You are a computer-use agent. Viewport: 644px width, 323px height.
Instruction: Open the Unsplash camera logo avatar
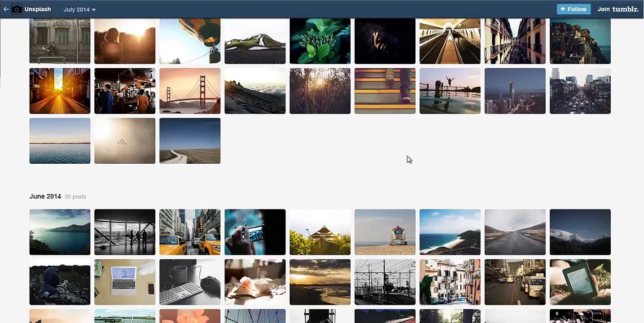tap(17, 9)
